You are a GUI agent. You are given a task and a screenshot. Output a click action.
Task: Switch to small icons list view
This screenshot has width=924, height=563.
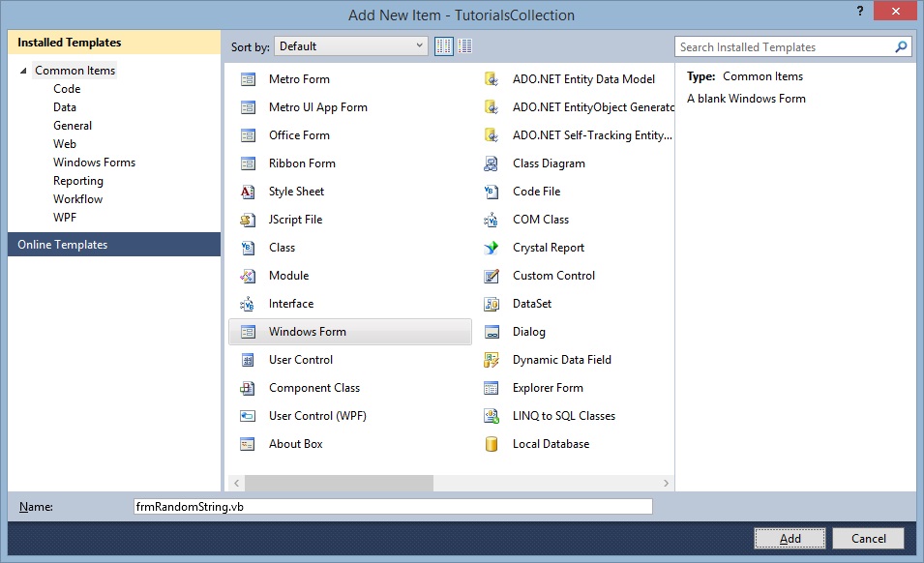pyautogui.click(x=465, y=45)
